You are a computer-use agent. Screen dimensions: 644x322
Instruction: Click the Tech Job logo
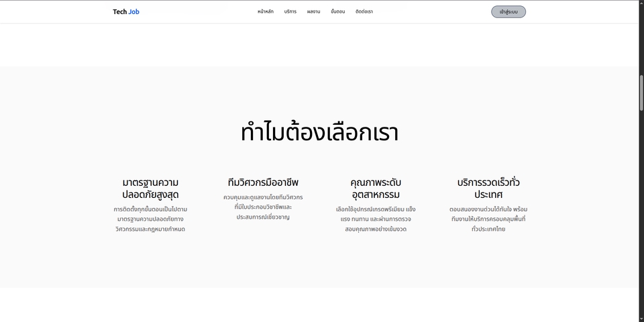tap(126, 11)
